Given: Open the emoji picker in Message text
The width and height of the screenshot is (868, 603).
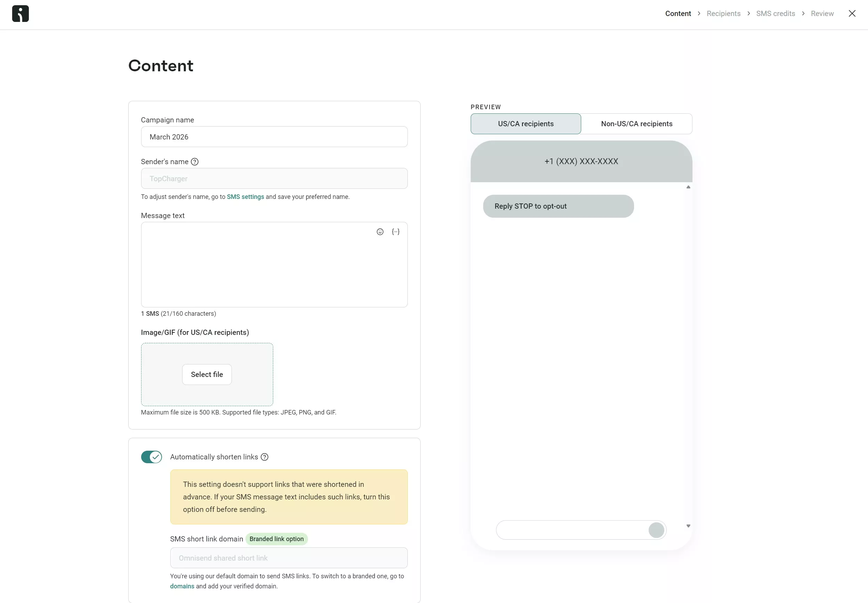Looking at the screenshot, I should click(380, 232).
